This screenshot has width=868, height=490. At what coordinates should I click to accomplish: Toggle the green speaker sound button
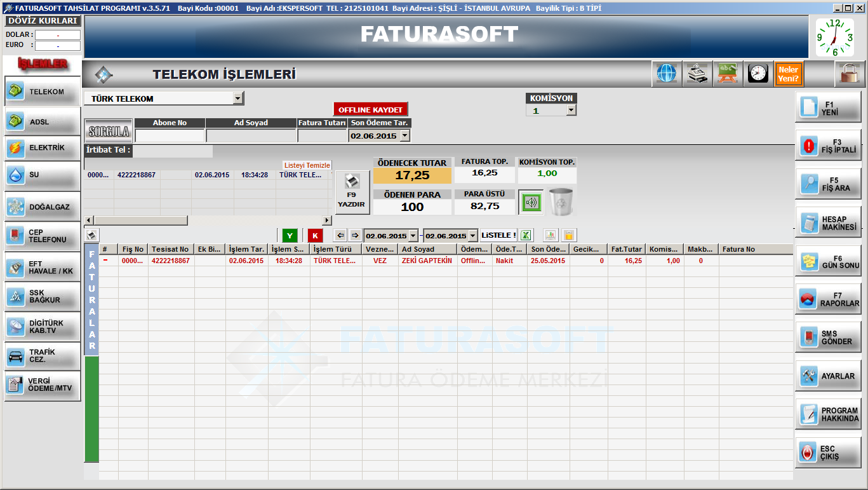[531, 202]
